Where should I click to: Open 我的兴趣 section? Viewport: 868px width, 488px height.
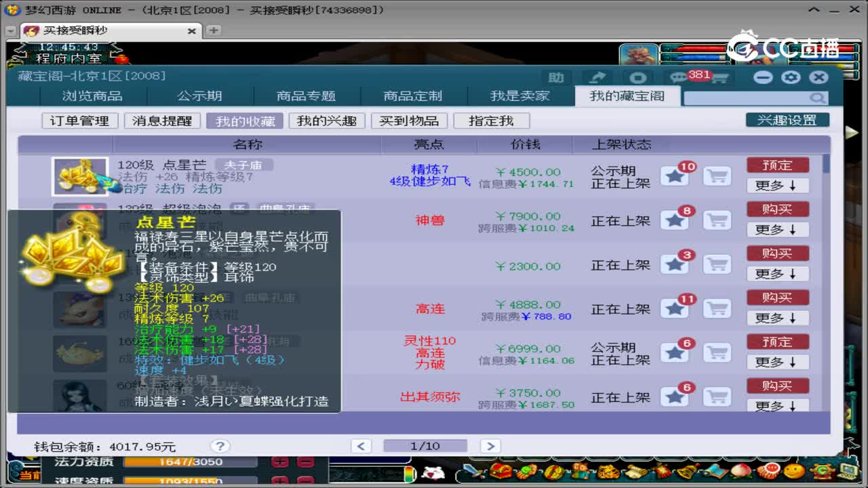click(327, 121)
